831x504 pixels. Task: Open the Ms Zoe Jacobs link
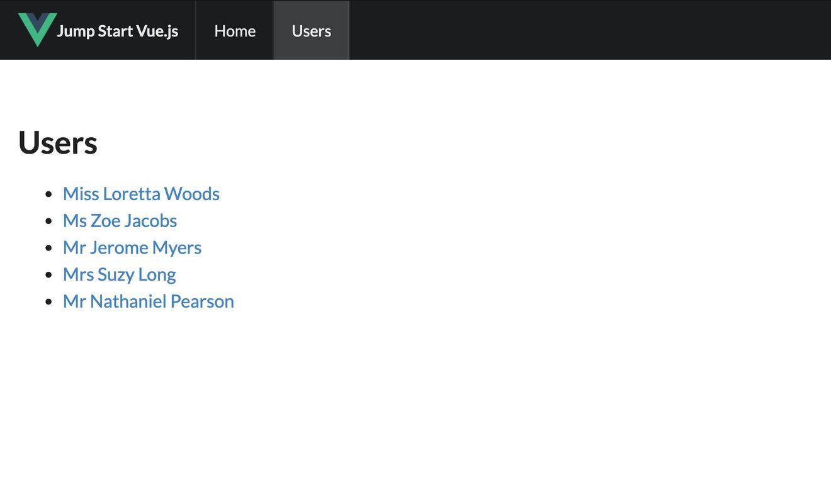120,221
